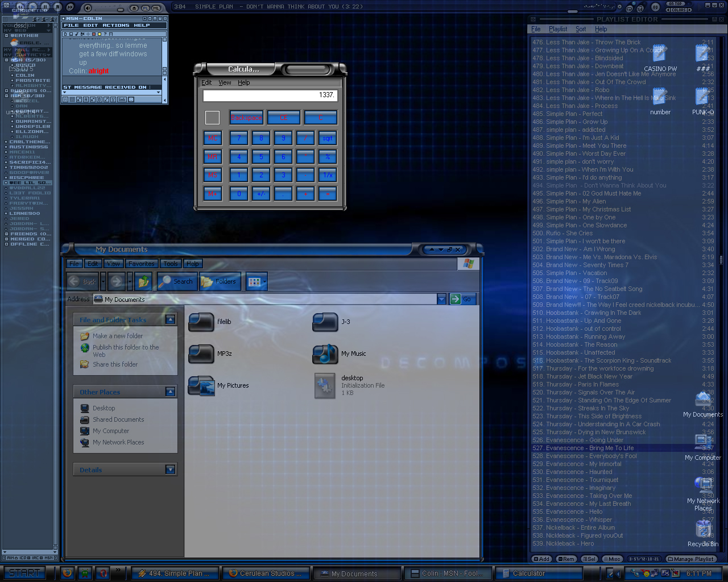Toggle the Winamp EQ button
Viewport: 728px width, 582px height.
click(655, 7)
